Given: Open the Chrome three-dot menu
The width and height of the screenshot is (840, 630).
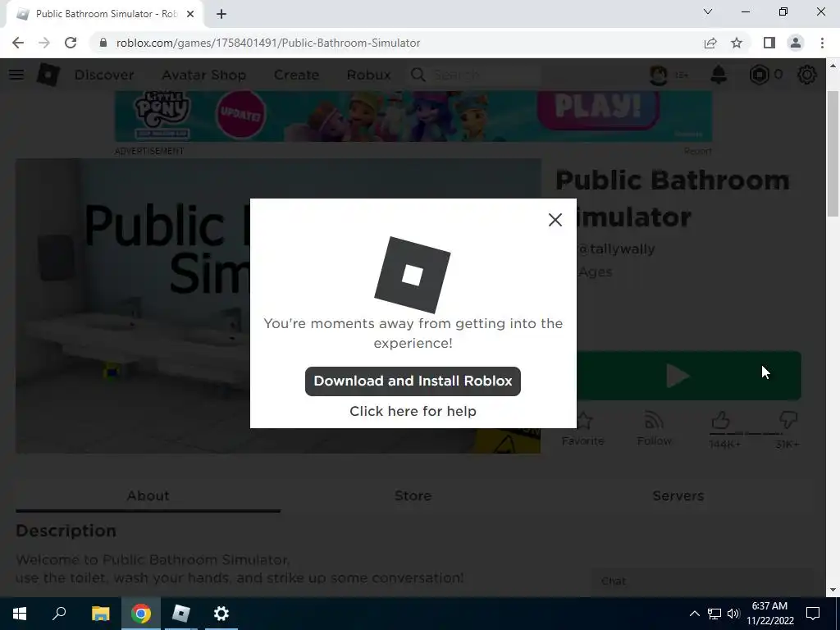Looking at the screenshot, I should coord(822,43).
